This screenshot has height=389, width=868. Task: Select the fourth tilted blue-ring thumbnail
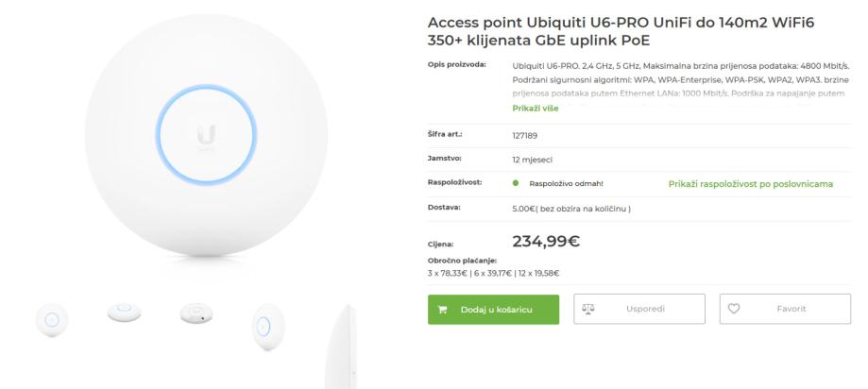click(x=264, y=323)
